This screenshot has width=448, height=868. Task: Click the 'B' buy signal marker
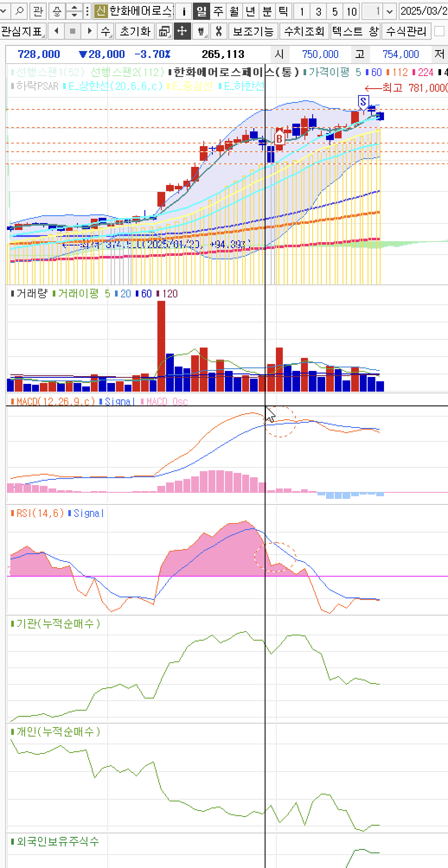coord(279,138)
